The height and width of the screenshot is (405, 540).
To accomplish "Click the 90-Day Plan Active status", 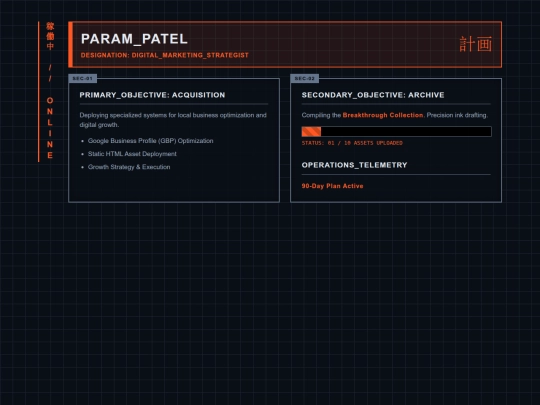I will pos(332,186).
